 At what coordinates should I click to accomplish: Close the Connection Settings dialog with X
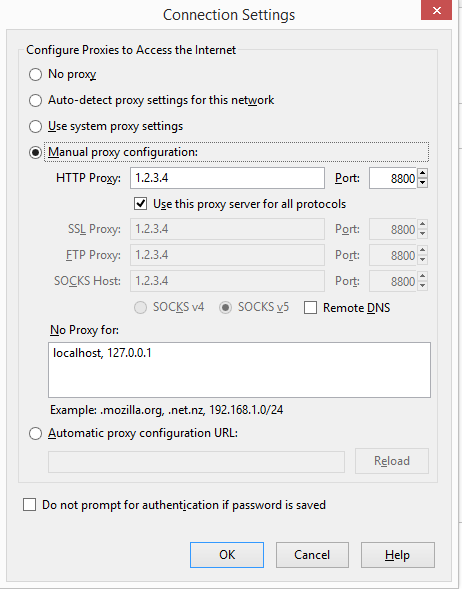tap(436, 10)
